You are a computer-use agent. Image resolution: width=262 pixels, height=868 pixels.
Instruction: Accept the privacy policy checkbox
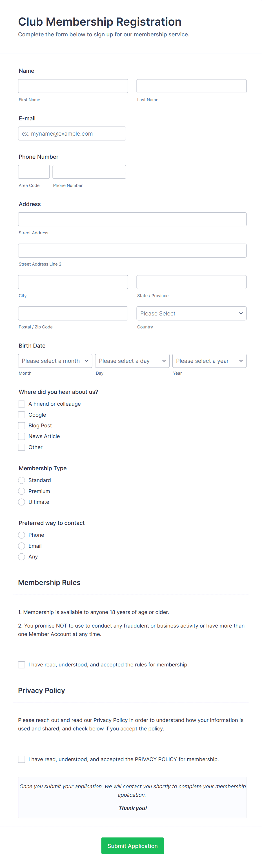21,759
